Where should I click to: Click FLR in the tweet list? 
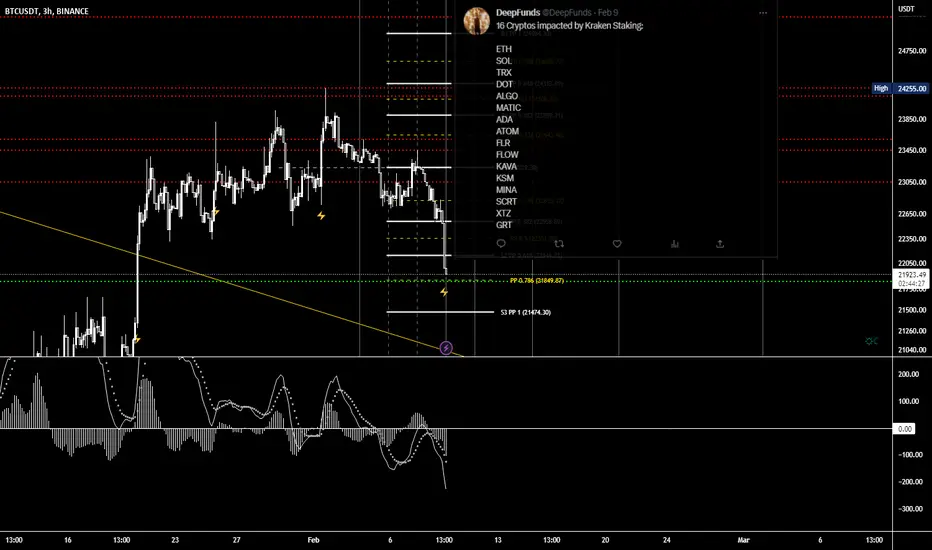(x=503, y=143)
